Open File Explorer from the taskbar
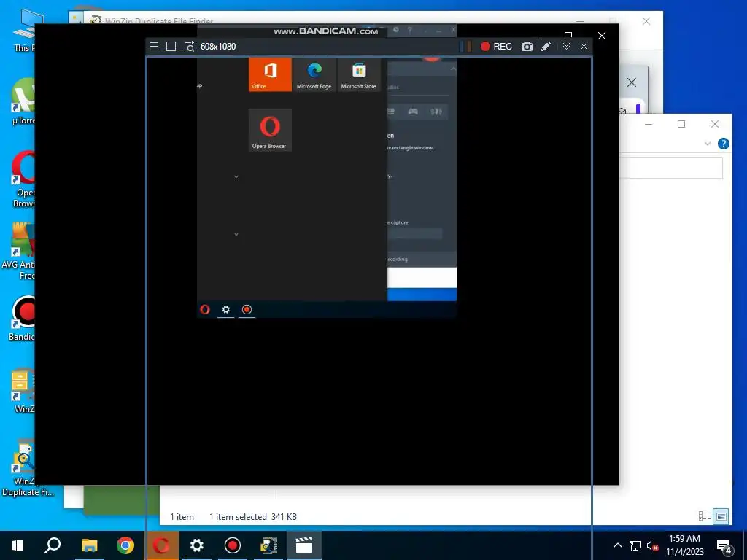Viewport: 747px width, 560px height. (x=89, y=545)
